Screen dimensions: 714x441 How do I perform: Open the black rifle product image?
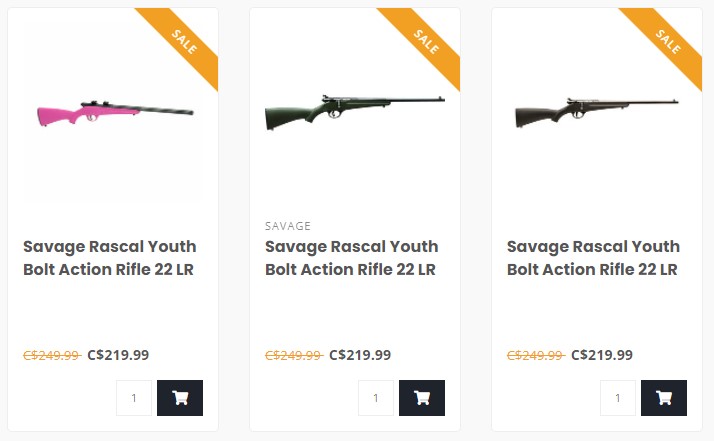tap(596, 110)
